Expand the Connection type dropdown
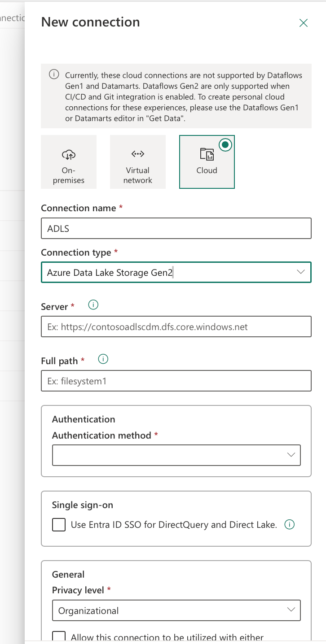This screenshot has height=644, width=326. (300, 272)
